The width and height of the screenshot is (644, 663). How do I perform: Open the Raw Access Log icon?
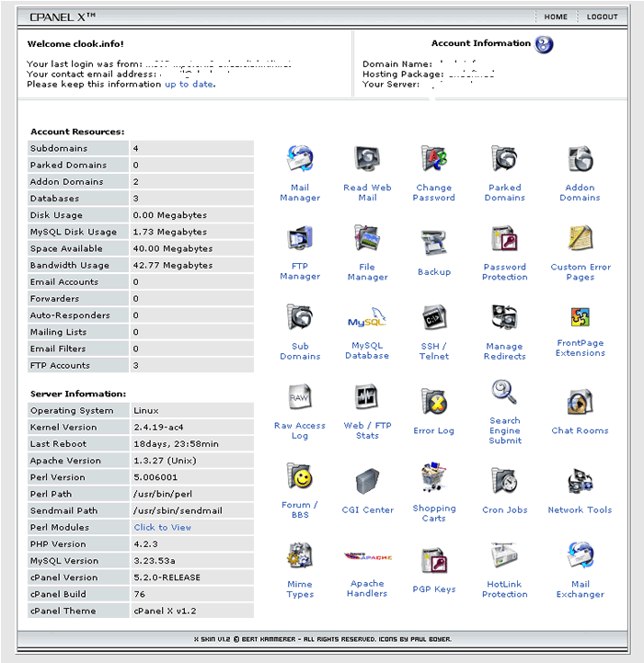pyautogui.click(x=300, y=396)
